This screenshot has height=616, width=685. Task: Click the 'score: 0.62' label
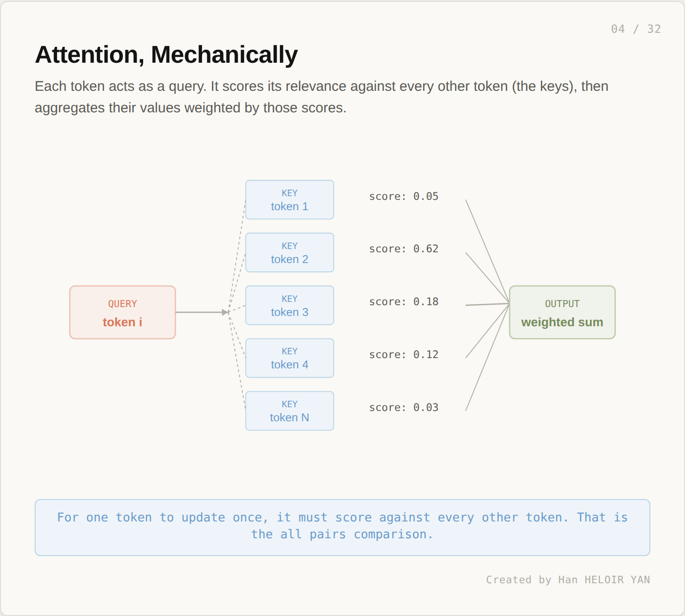[x=404, y=249]
